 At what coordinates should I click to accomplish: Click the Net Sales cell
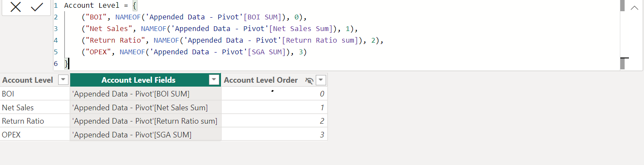[x=35, y=107]
